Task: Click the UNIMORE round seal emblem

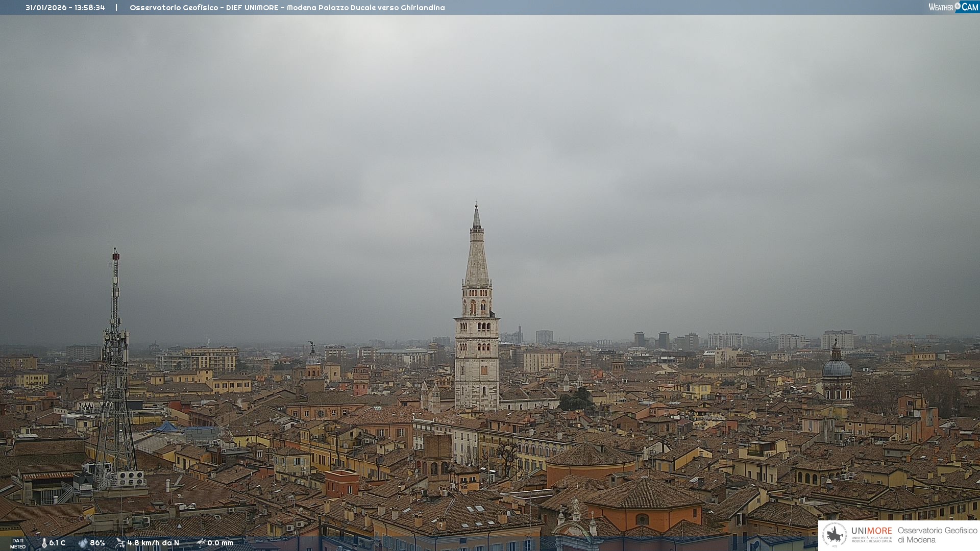Action: [x=835, y=535]
